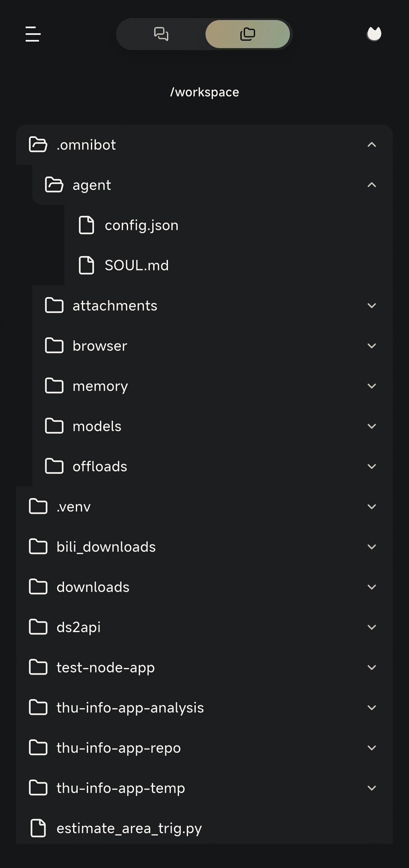Open the hamburger menu icon

[33, 34]
